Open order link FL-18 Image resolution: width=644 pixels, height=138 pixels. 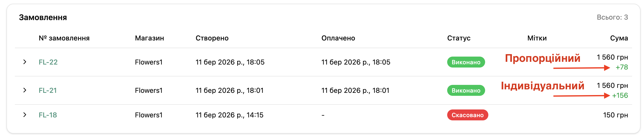(x=48, y=115)
